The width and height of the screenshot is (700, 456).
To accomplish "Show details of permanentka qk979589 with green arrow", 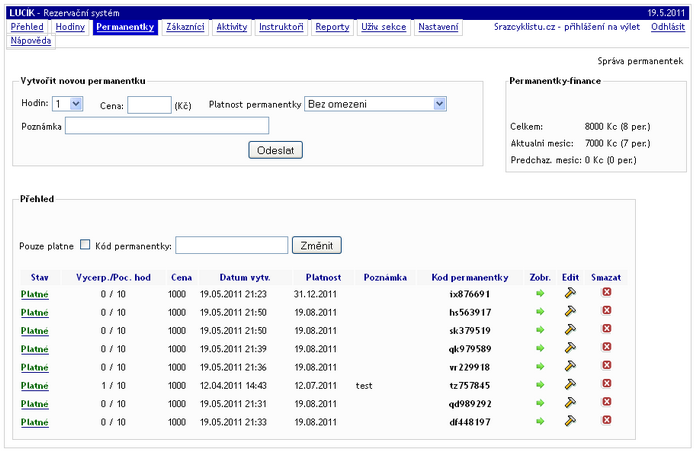I will pyautogui.click(x=540, y=348).
